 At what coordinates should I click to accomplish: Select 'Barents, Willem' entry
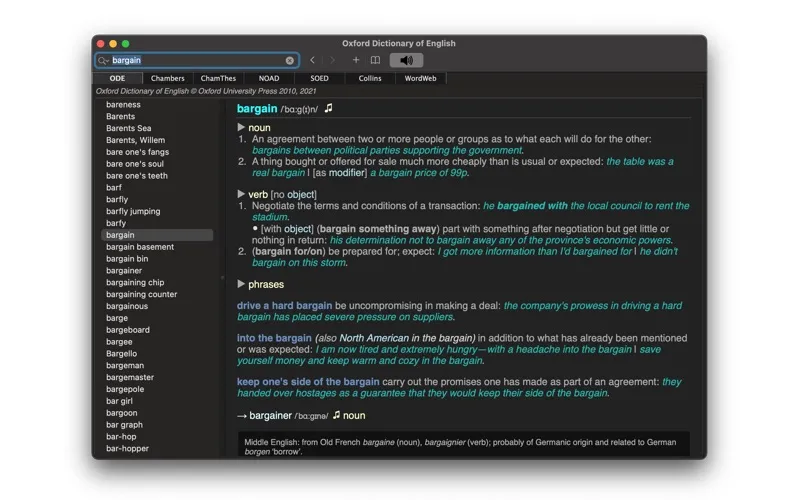point(135,140)
